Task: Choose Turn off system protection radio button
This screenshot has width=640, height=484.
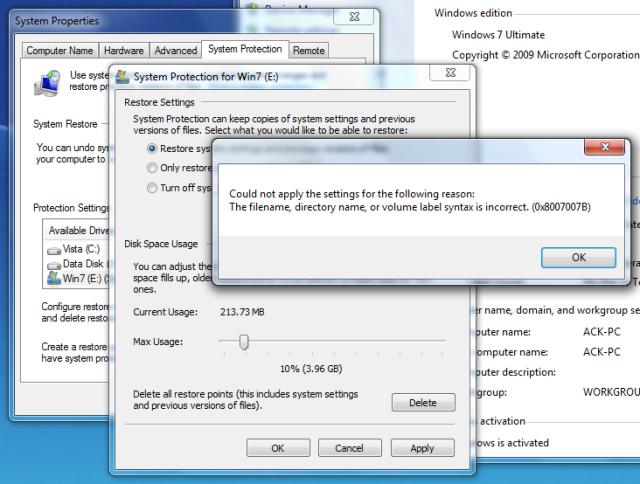Action: click(152, 188)
